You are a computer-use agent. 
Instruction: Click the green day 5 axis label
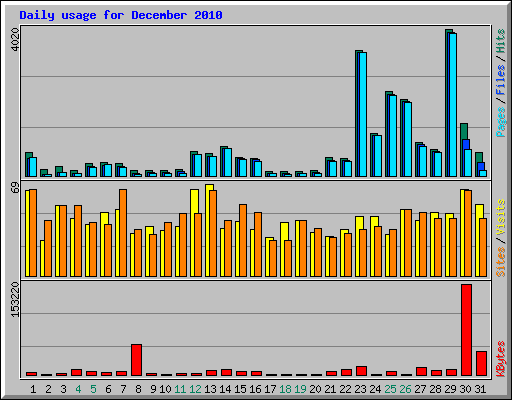(93, 389)
